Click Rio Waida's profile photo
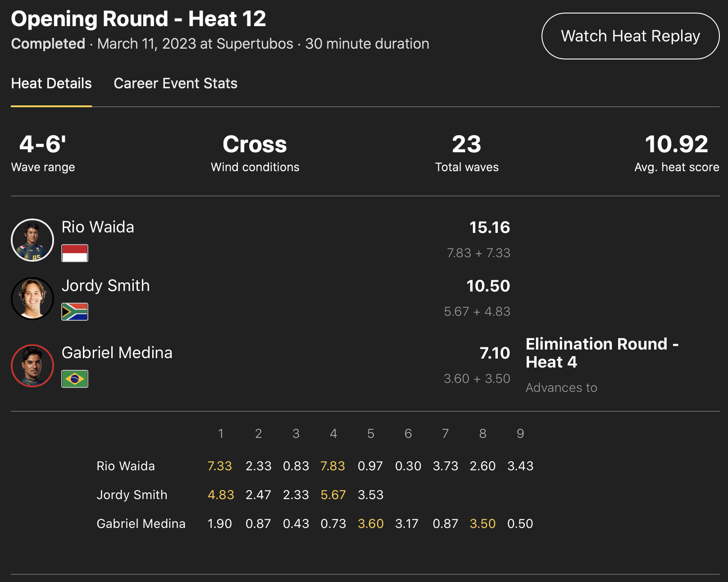This screenshot has width=728, height=582. [x=32, y=240]
